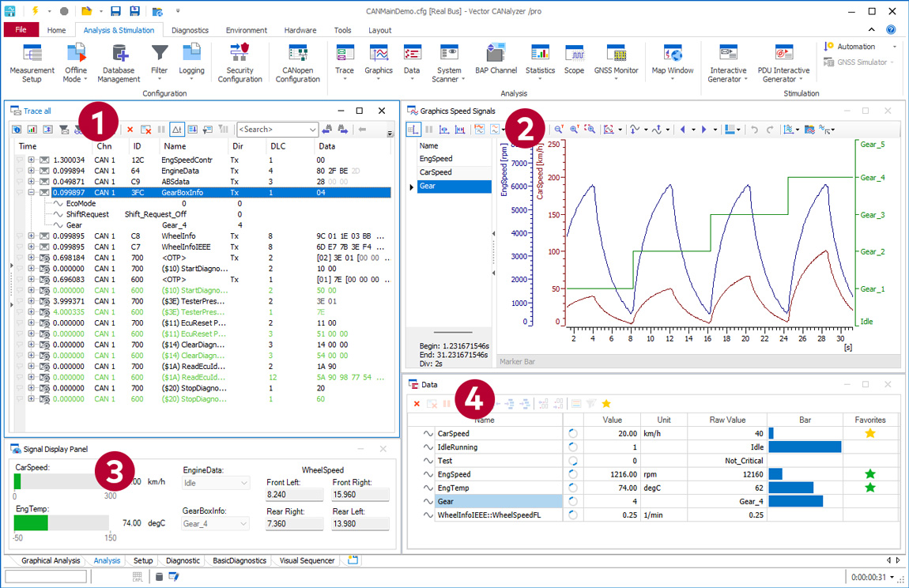Toggle the CarSpeed favorite star
The image size is (909, 588).
pyautogui.click(x=870, y=433)
